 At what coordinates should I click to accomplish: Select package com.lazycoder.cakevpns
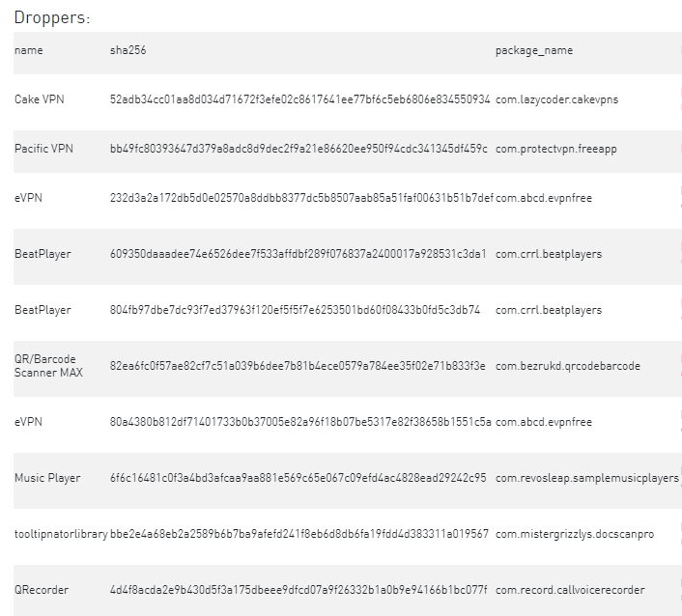point(556,99)
